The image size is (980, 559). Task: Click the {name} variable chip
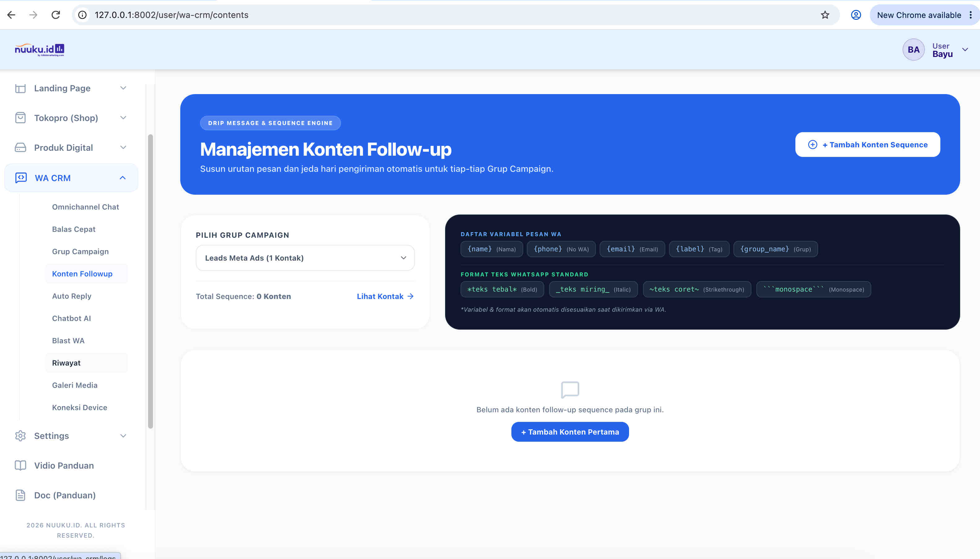coord(491,249)
